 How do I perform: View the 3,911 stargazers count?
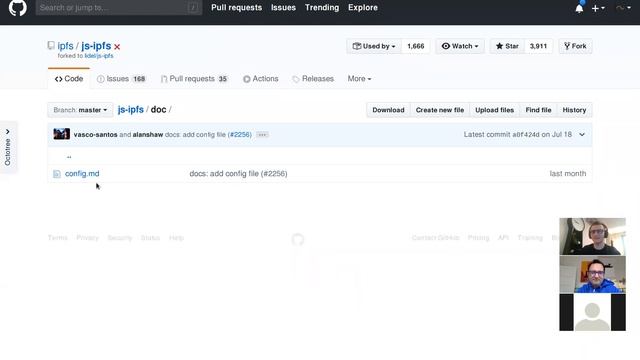[x=538, y=46]
